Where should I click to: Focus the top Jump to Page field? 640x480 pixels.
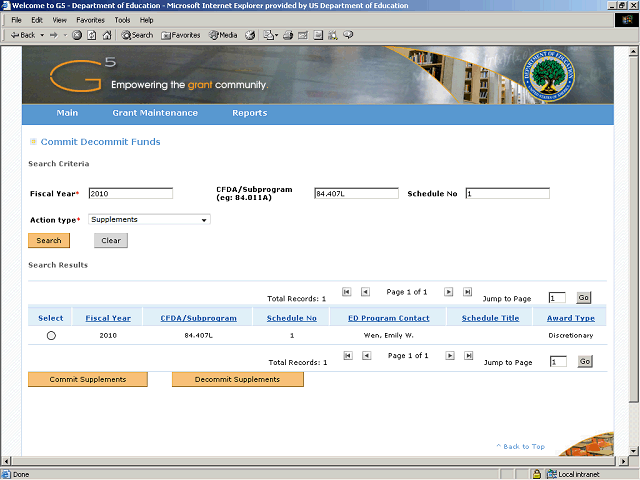pos(557,298)
